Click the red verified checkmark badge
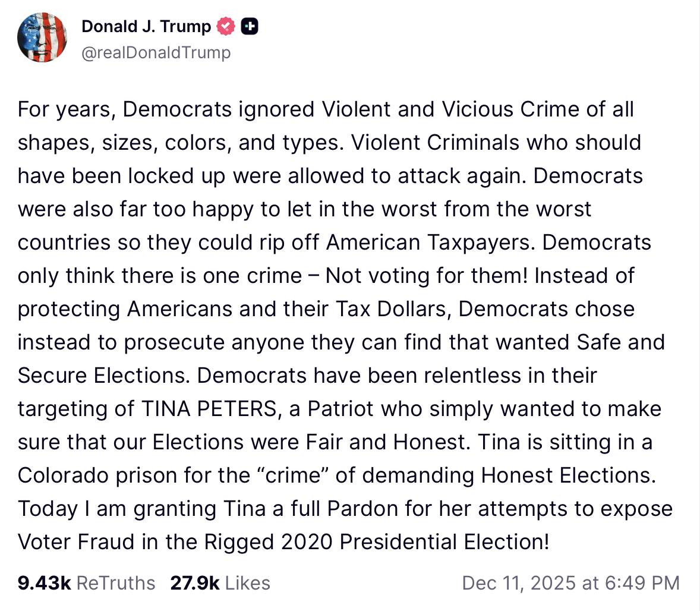Screen dimensions: 700x611 tap(226, 27)
